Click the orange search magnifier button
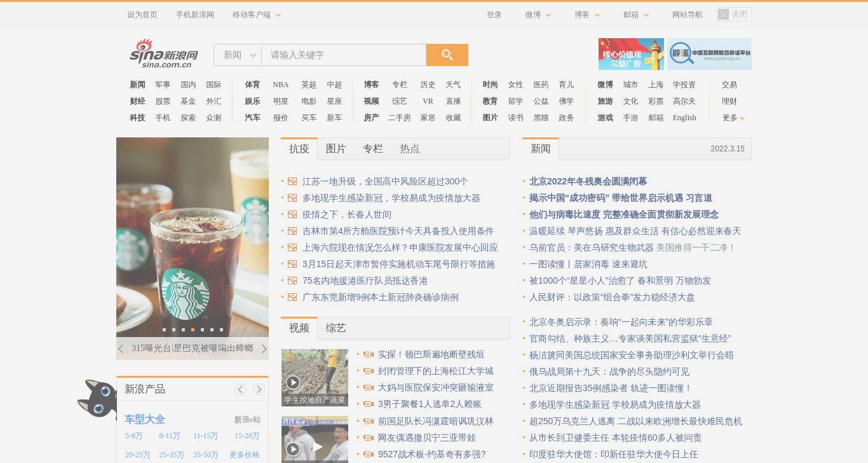The height and width of the screenshot is (463, 868). pos(447,55)
